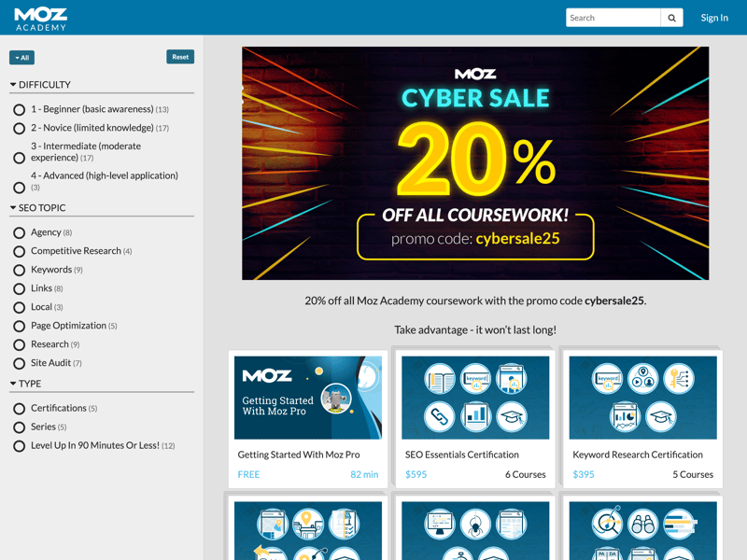Click the graduation cap icon in Keyword Research card
This screenshot has width=747, height=560.
click(x=661, y=416)
